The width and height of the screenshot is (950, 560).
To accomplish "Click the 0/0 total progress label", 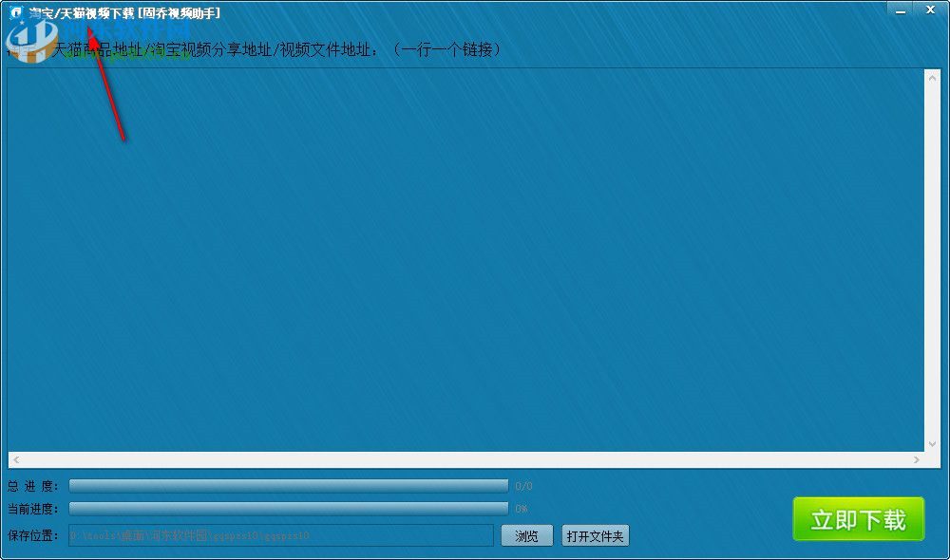I will (x=520, y=485).
